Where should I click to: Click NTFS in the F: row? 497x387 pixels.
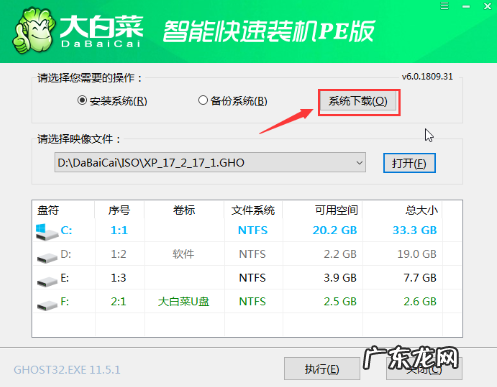252,302
